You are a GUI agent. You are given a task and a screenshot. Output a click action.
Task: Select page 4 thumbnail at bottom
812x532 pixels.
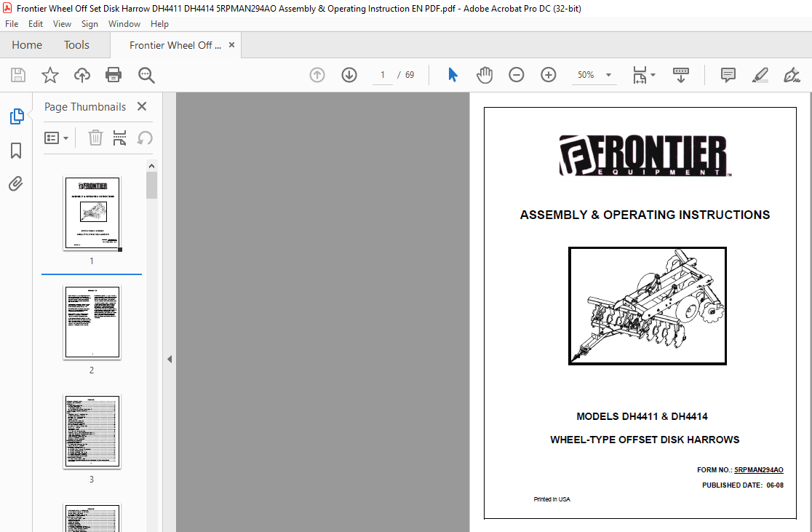click(92, 517)
